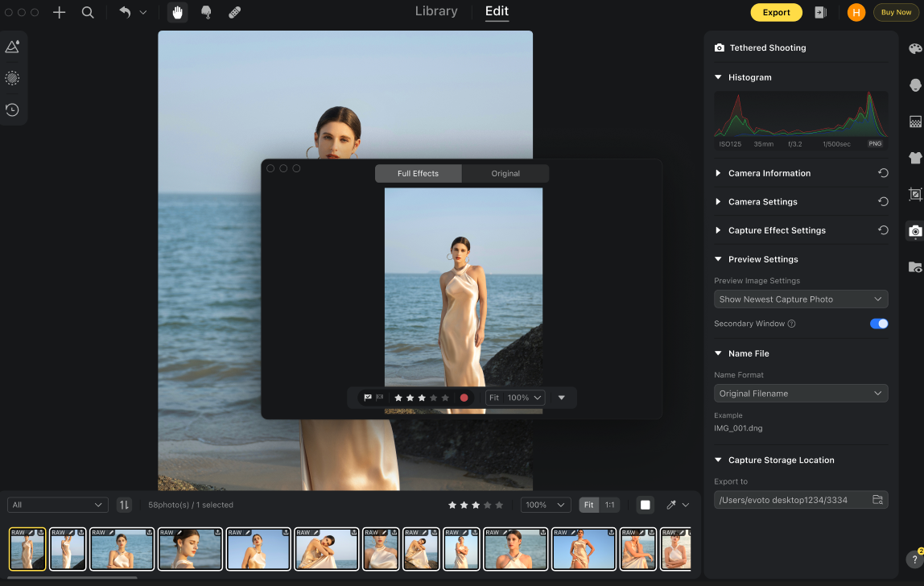The width and height of the screenshot is (924, 586).
Task: Click the Buy Now button
Action: click(x=896, y=12)
